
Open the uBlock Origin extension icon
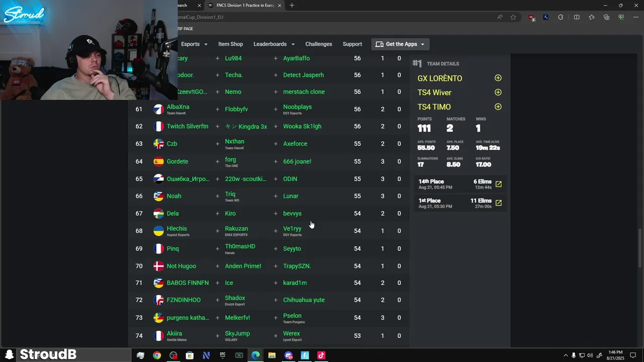[x=531, y=17]
